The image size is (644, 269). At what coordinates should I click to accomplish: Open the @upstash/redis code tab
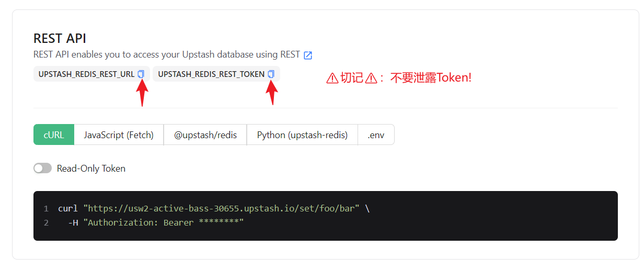coord(205,134)
